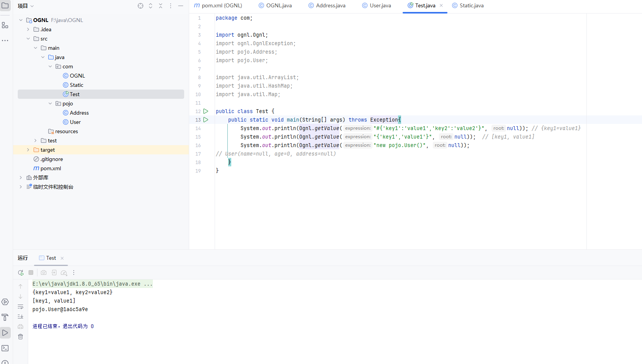Collapse the pojo package node
Screen dimensions: 642x364
[x=50, y=103]
